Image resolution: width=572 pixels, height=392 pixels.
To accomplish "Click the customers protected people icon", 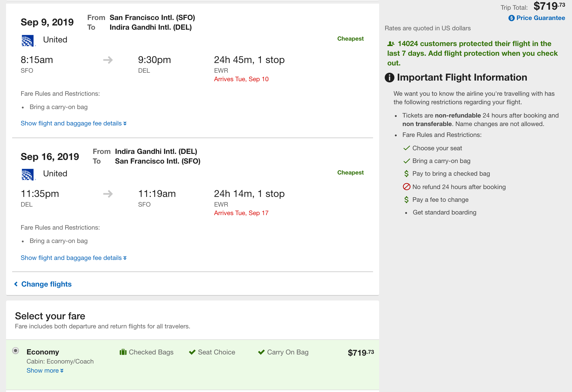I will pos(391,44).
